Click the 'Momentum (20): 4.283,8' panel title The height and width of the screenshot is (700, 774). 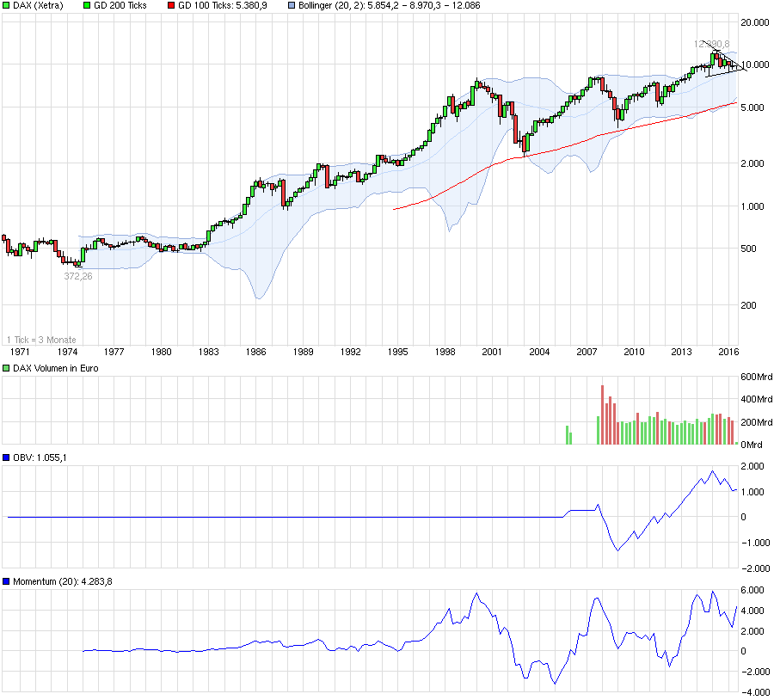(63, 581)
